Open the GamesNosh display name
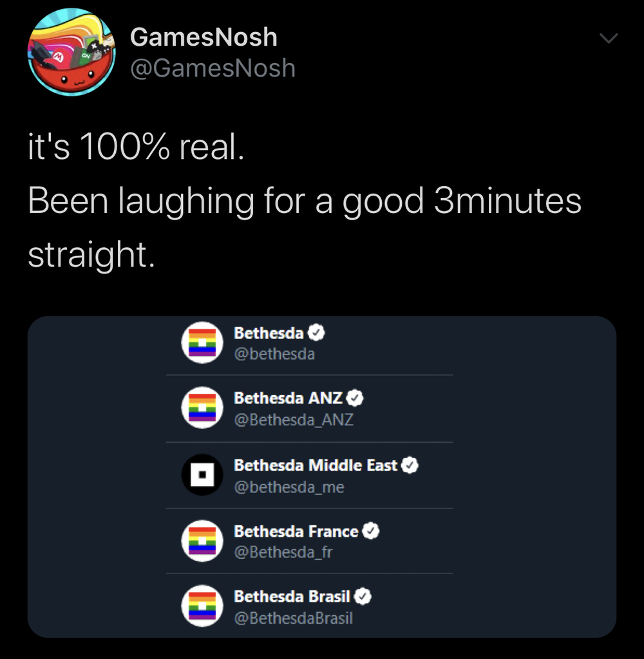Image resolution: width=644 pixels, height=659 pixels. tap(204, 37)
